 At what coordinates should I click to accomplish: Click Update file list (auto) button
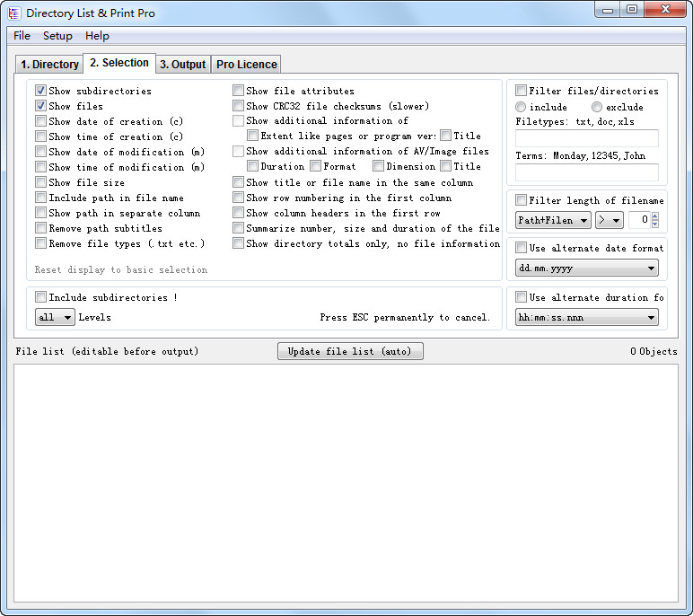click(350, 351)
